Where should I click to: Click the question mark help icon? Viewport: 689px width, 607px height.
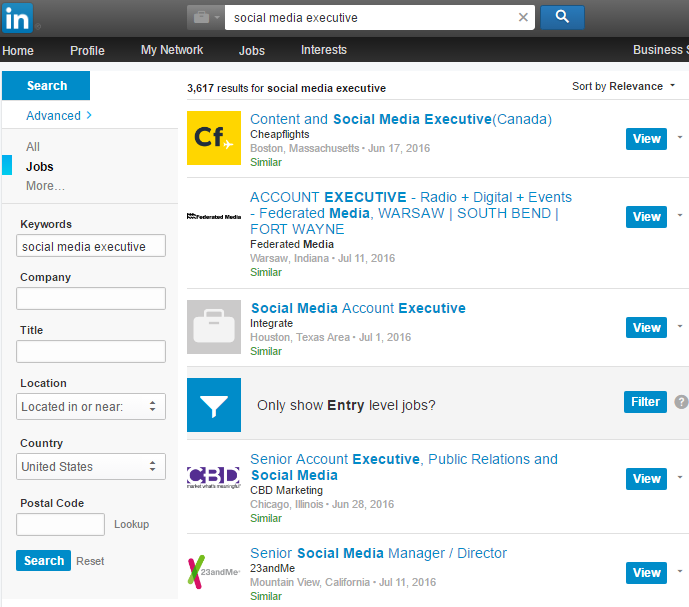click(682, 402)
